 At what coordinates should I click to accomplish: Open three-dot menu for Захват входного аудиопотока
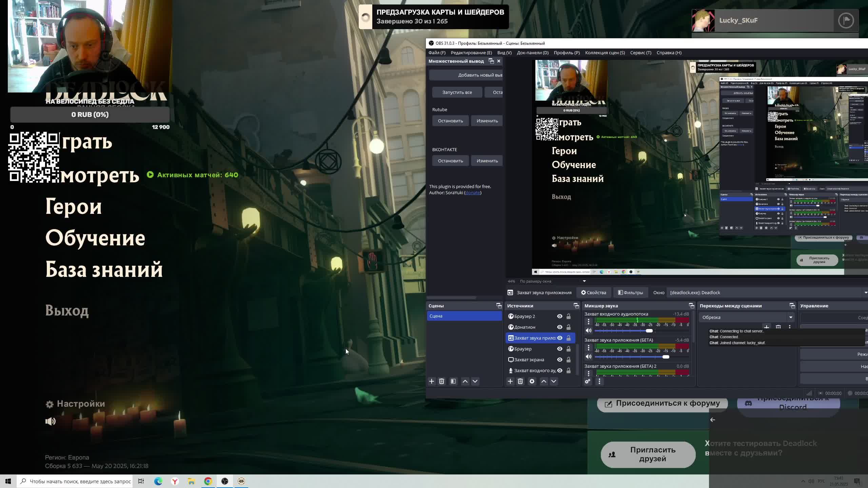pos(589,321)
